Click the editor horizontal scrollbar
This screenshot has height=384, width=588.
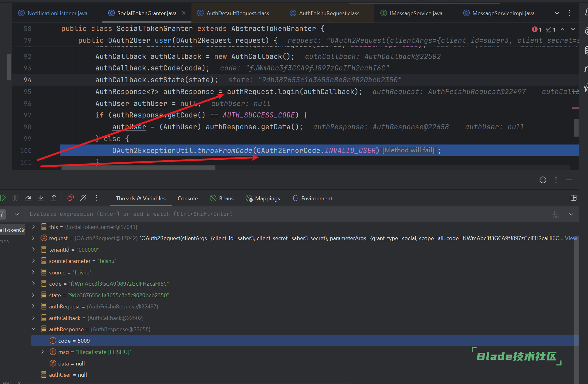(x=138, y=167)
